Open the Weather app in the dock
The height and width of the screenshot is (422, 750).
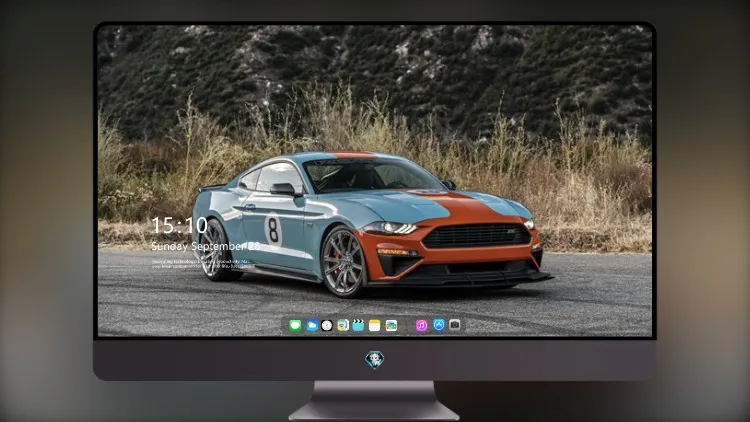pyautogui.click(x=312, y=325)
